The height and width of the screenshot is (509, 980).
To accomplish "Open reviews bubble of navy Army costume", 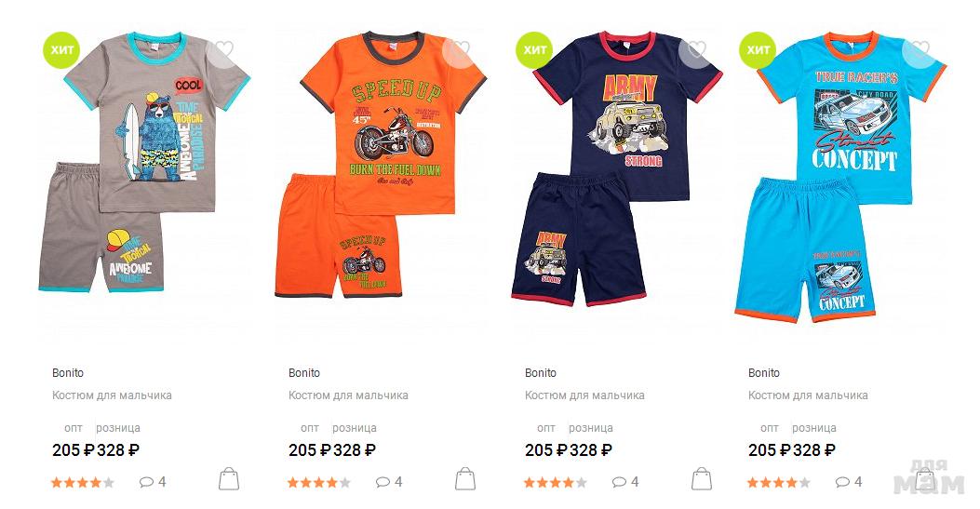I will point(625,482).
